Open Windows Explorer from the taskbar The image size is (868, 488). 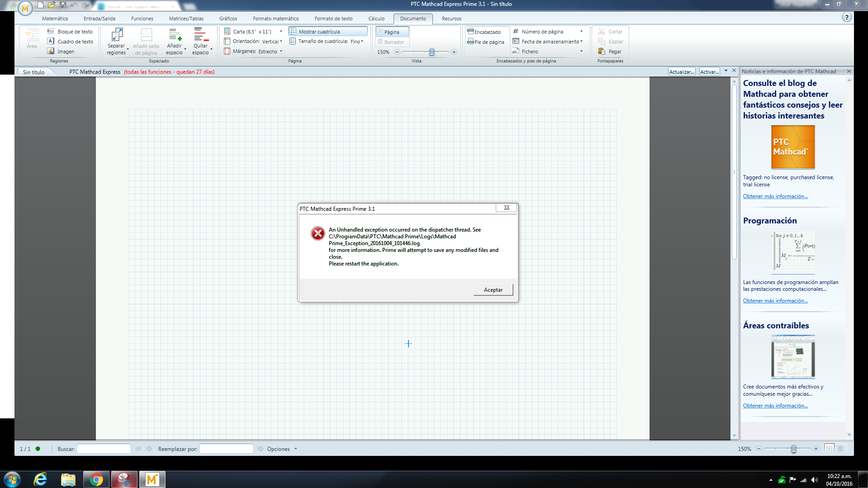tap(68, 479)
